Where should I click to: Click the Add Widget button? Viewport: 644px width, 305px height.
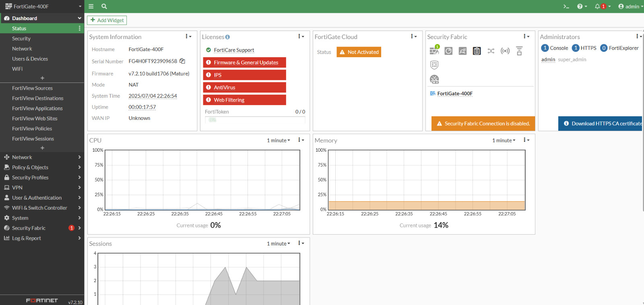pos(107,20)
